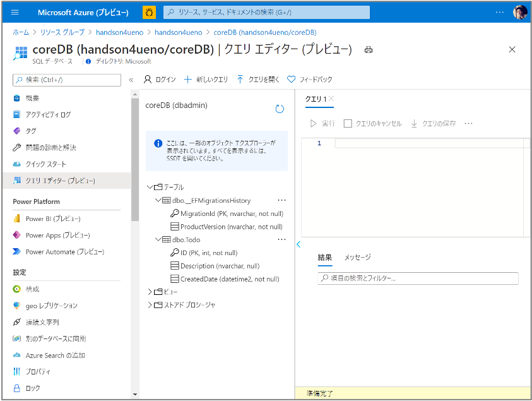
Task: Refresh the coreDB object explorer
Action: (x=280, y=109)
